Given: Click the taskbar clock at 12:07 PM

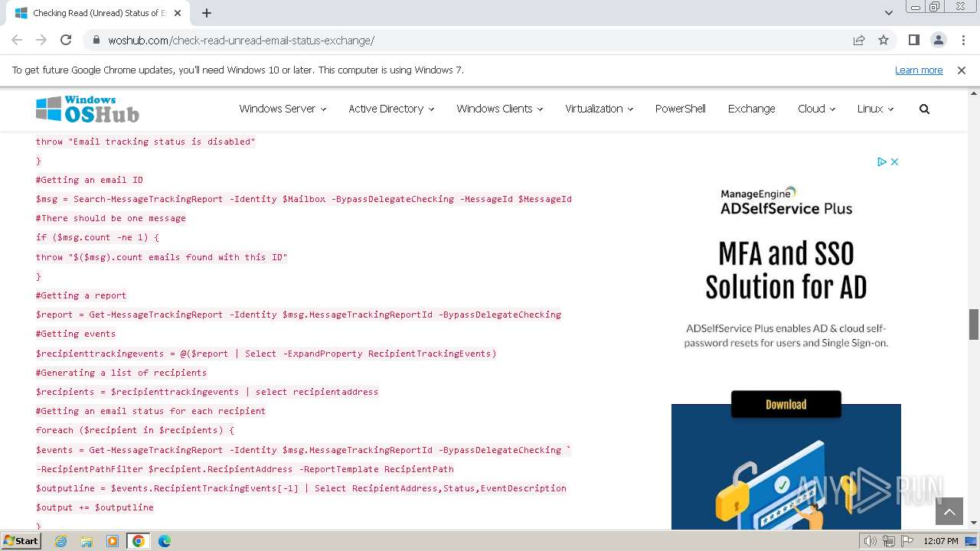Looking at the screenshot, I should 941,541.
